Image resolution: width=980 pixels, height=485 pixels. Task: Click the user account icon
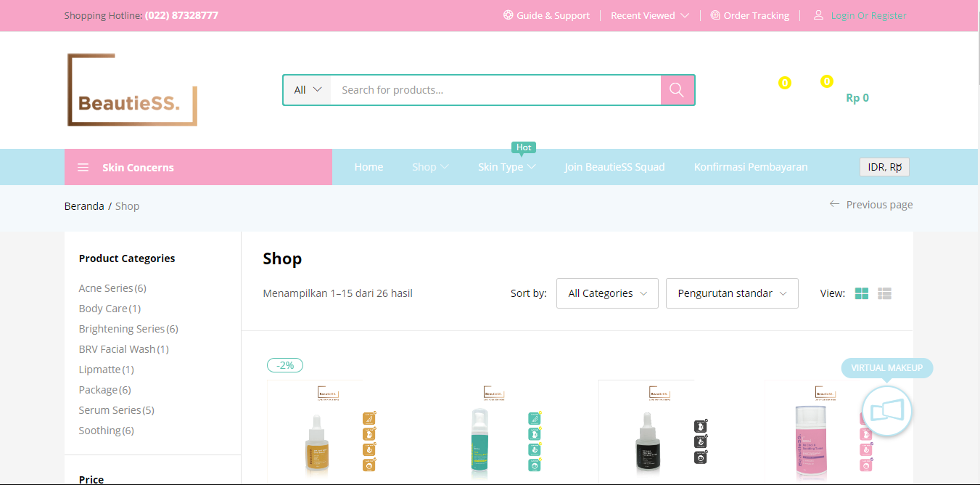(x=818, y=15)
